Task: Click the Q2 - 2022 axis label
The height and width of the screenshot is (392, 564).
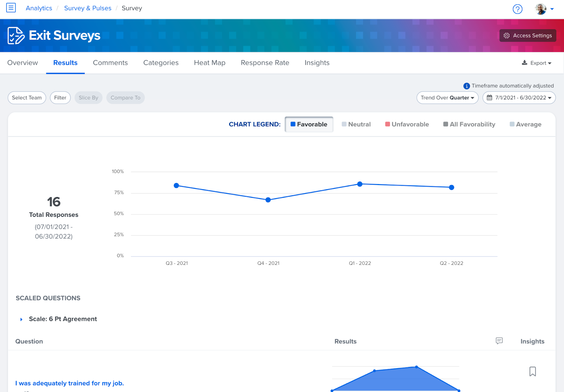Action: point(452,263)
